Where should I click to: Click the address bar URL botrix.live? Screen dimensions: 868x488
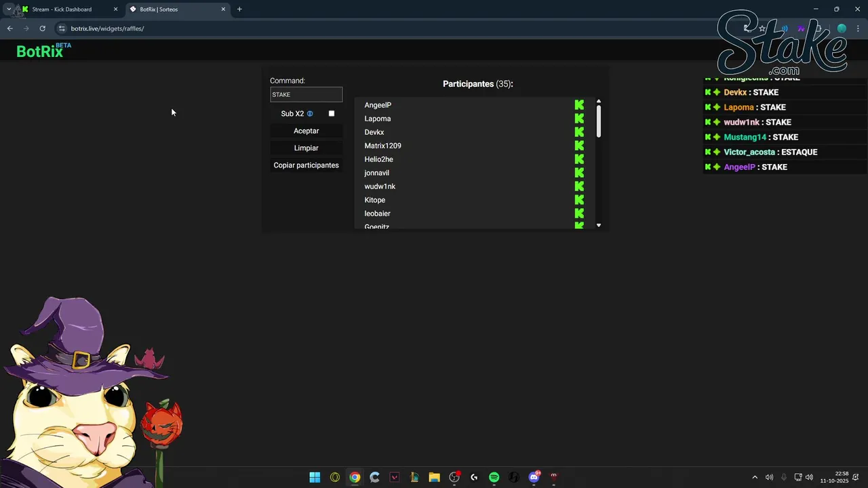point(107,28)
